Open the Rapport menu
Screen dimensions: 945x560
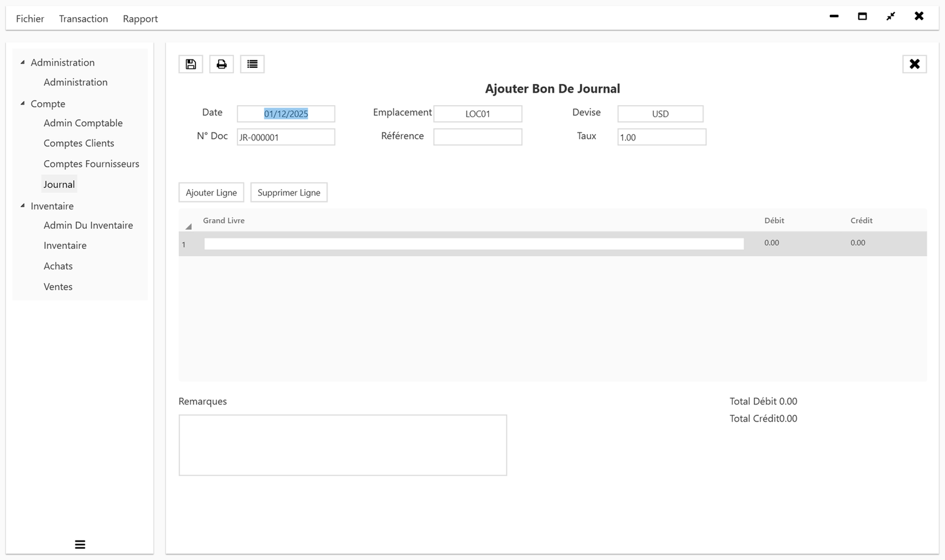coord(140,18)
